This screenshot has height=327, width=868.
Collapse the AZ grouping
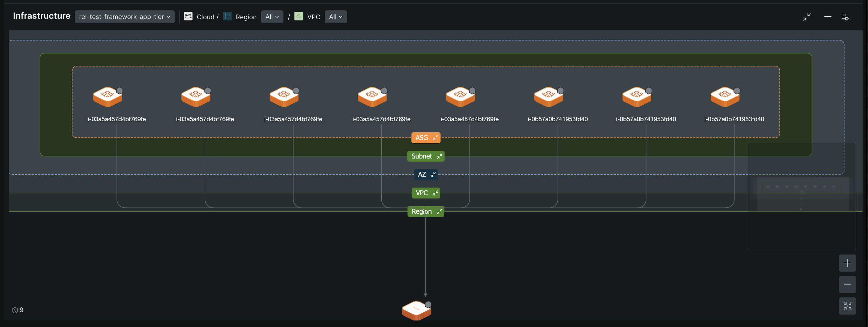[x=426, y=174]
